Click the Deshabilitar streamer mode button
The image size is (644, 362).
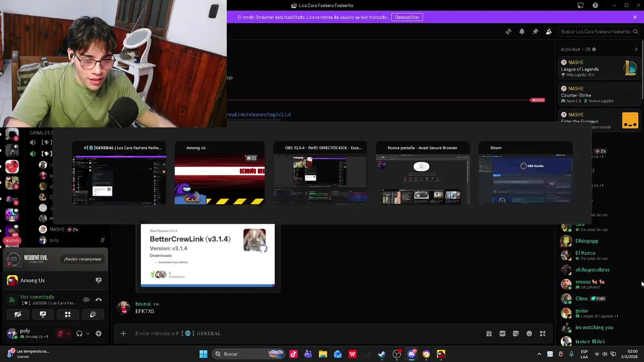(407, 17)
